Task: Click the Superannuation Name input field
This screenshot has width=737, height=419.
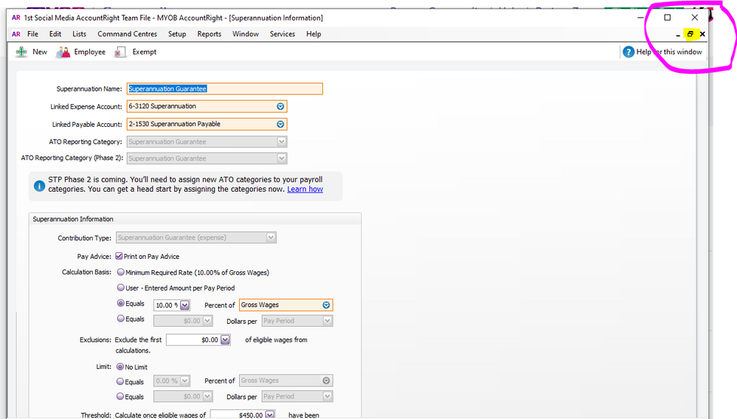Action: point(224,88)
